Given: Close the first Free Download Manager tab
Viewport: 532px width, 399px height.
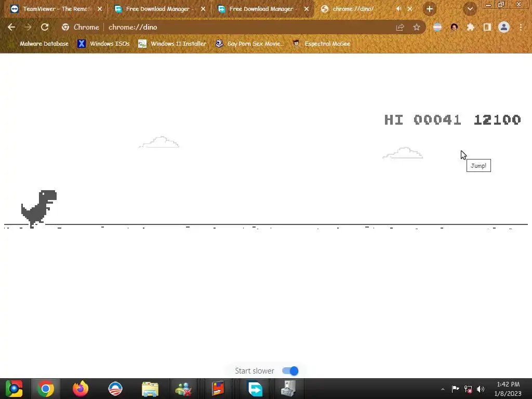Looking at the screenshot, I should pyautogui.click(x=203, y=9).
